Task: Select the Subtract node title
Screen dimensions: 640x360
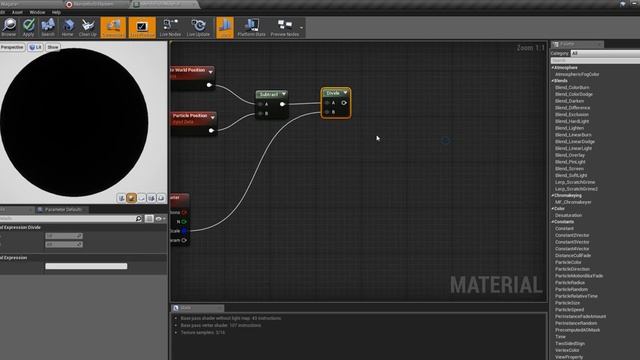Action: point(269,94)
